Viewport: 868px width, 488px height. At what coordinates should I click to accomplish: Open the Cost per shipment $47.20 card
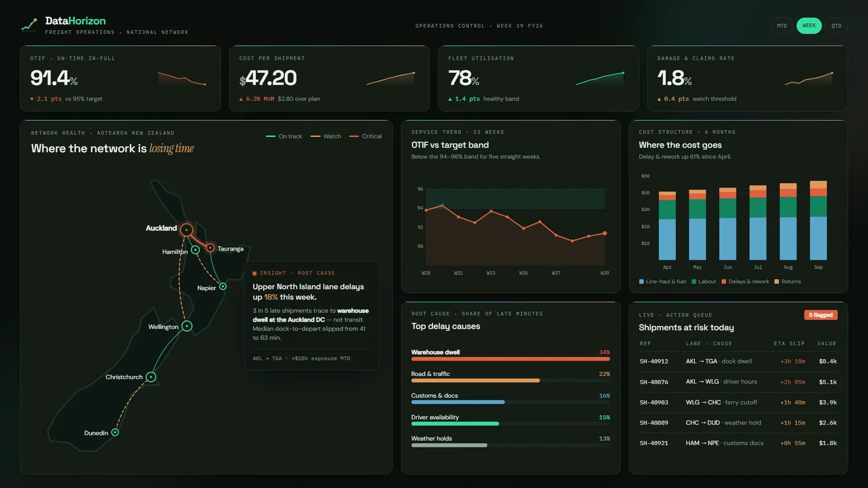coord(329,79)
